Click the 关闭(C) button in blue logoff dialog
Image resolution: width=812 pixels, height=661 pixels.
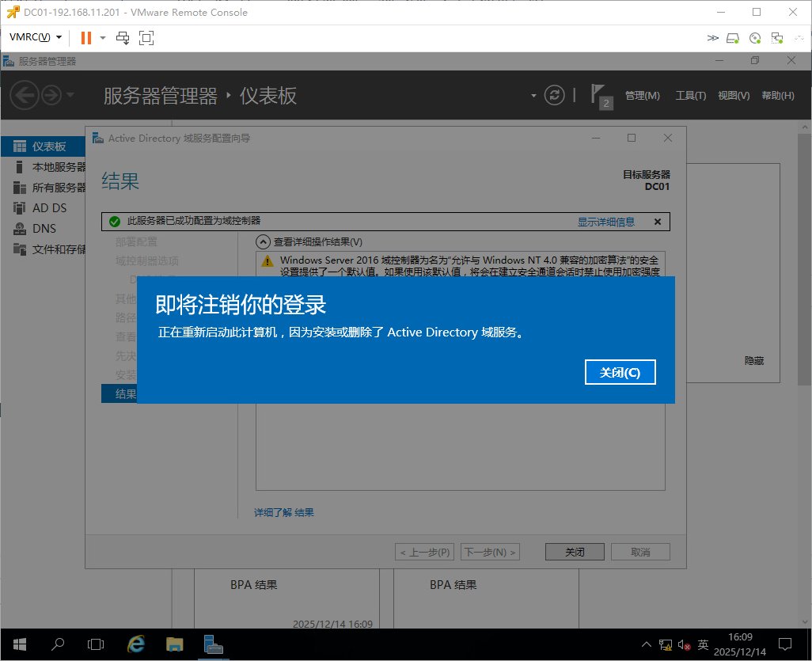(x=620, y=372)
